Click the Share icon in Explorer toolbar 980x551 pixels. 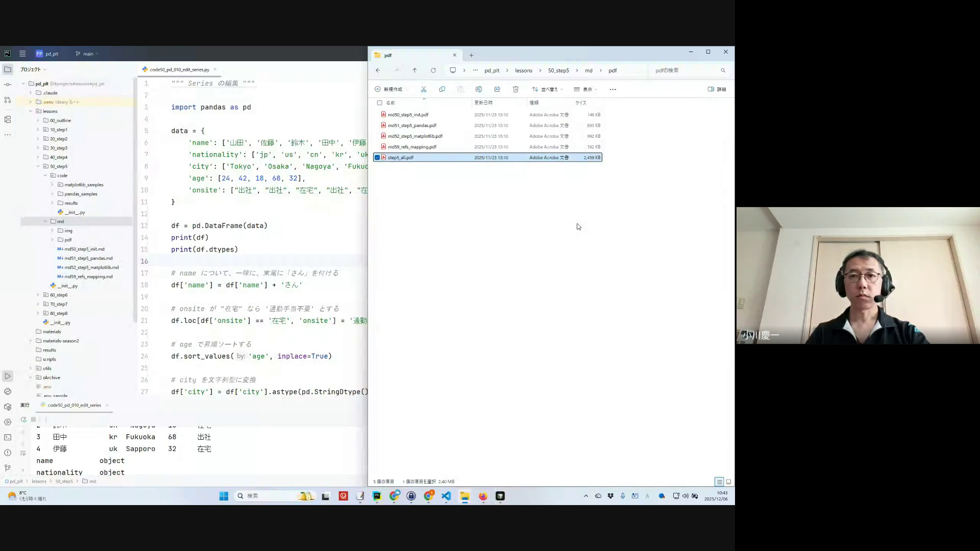(497, 89)
